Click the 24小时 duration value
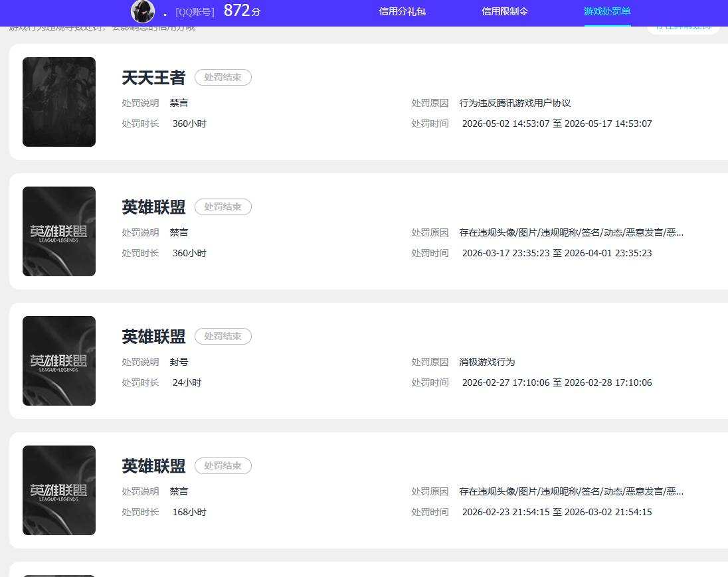Viewport: 728px width, 577px height. [x=187, y=383]
